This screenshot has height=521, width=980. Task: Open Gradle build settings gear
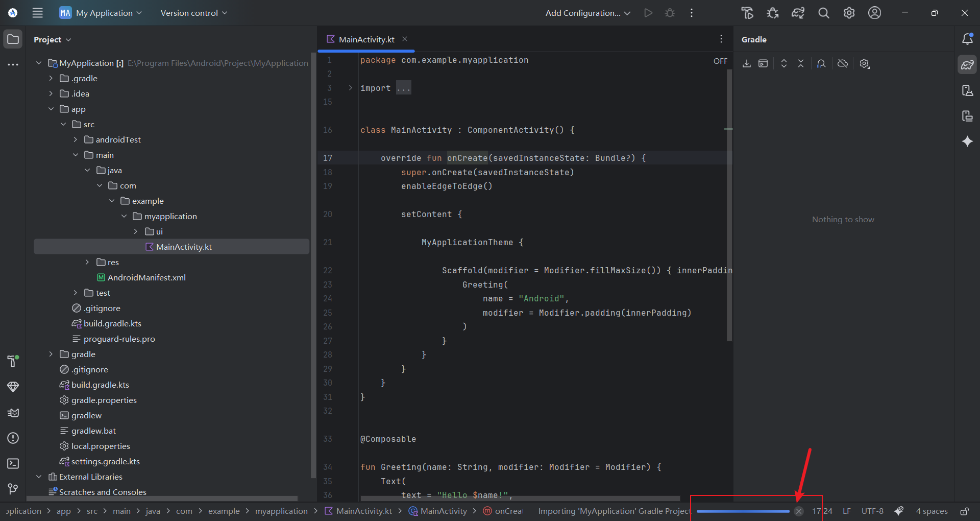864,64
